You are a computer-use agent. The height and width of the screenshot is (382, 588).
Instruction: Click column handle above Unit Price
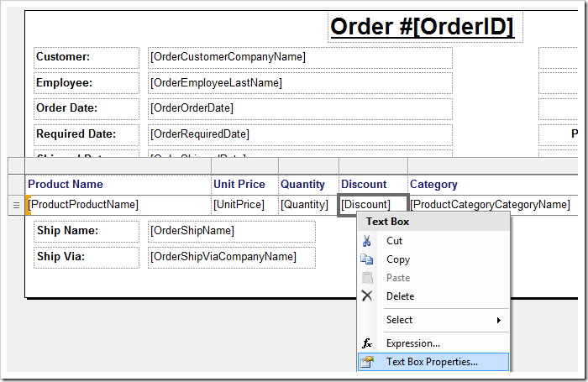click(245, 165)
